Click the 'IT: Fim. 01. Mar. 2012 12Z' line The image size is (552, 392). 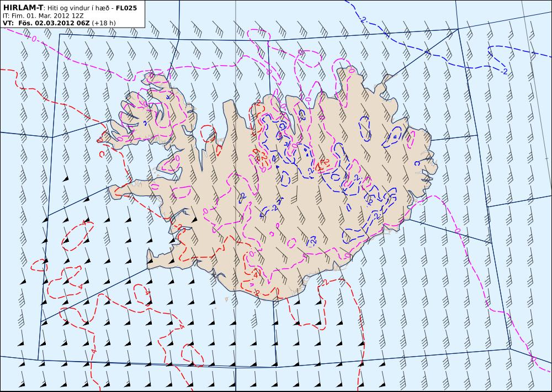click(43, 15)
